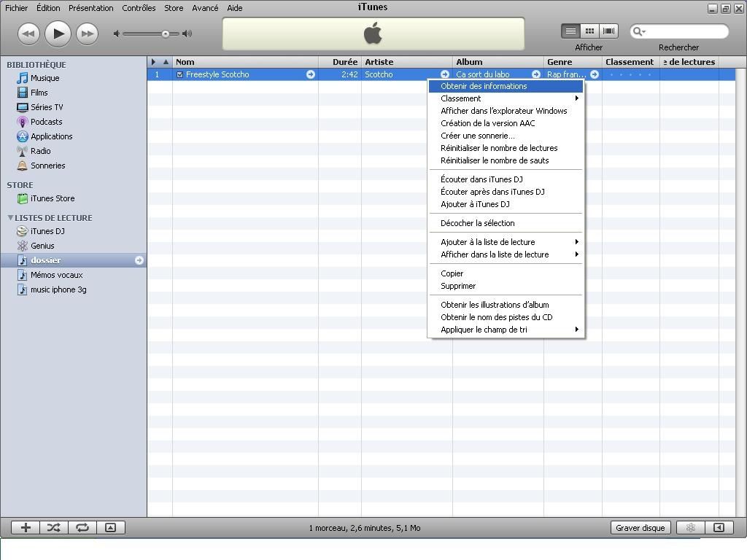Click the Graver disque button
The width and height of the screenshot is (747, 560).
(640, 528)
